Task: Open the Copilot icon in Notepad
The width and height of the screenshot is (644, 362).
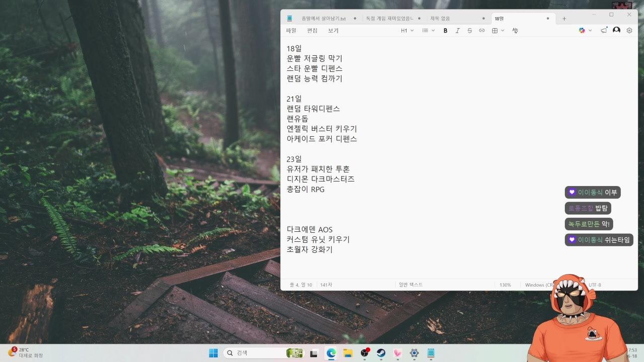Action: (582, 31)
